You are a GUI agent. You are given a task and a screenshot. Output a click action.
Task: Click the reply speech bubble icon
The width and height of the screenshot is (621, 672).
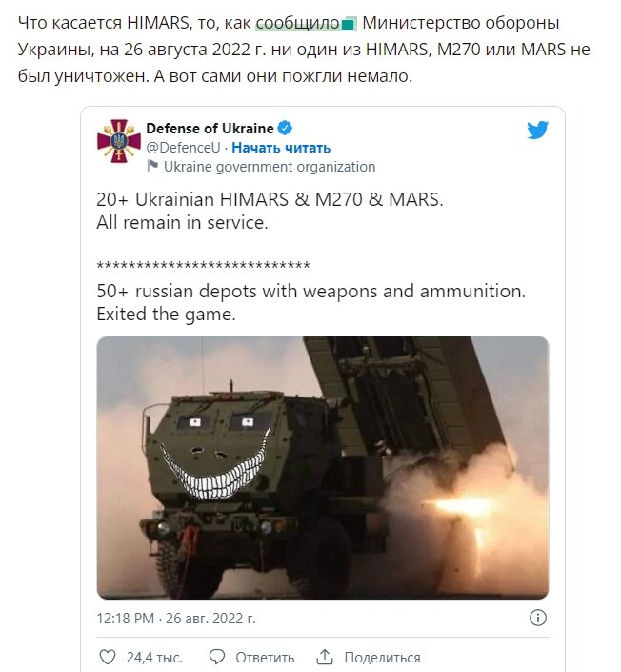217,657
